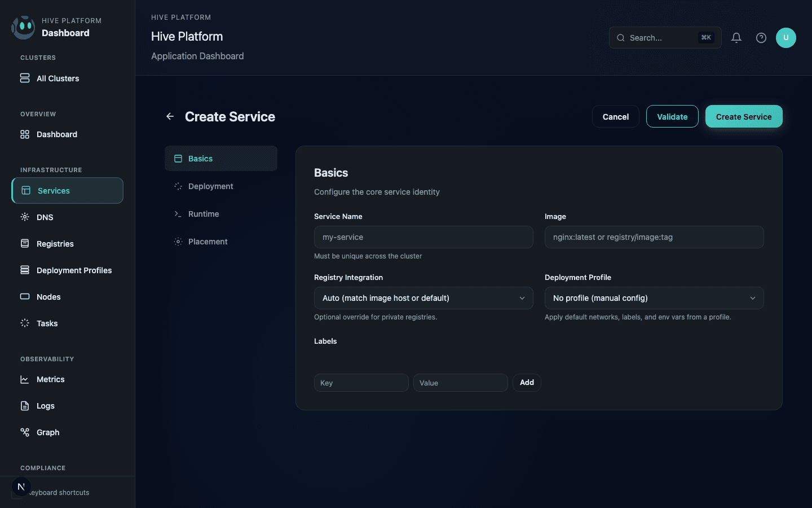Click the Create Service button
Viewport: 812px width, 508px height.
tap(744, 116)
